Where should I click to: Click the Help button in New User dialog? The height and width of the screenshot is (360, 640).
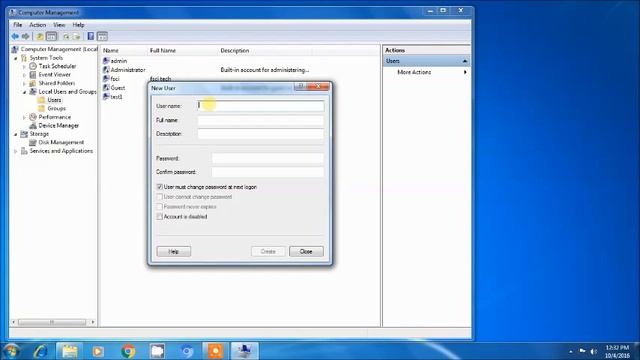point(173,251)
